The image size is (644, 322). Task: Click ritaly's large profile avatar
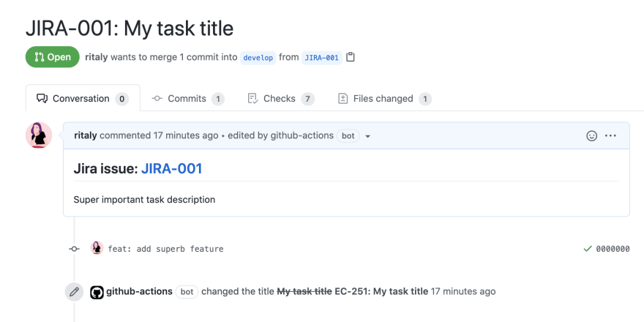(x=39, y=135)
